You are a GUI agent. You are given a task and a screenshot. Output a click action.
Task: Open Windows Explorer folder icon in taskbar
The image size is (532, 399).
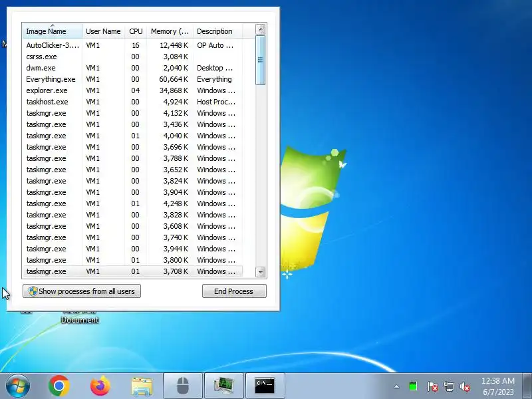pos(142,386)
